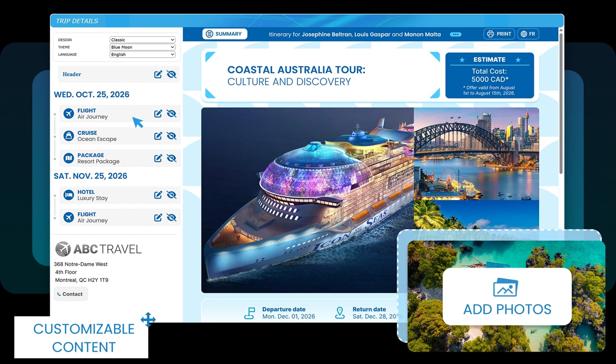Click the Icon of the Seas cruise photo
The height and width of the screenshot is (364, 616).
307,200
